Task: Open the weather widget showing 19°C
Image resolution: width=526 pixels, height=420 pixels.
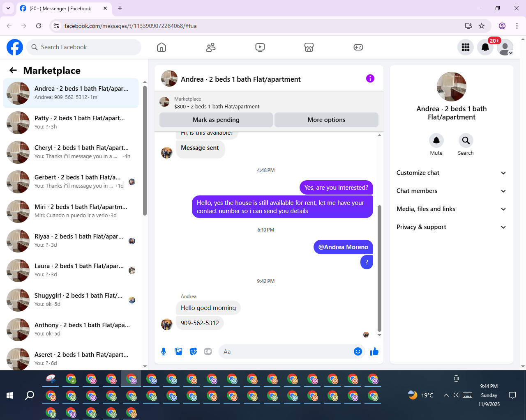Action: [421, 395]
